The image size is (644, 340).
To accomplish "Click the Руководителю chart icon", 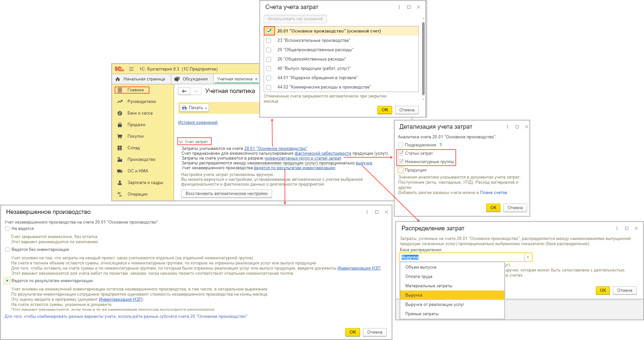I will (x=120, y=102).
